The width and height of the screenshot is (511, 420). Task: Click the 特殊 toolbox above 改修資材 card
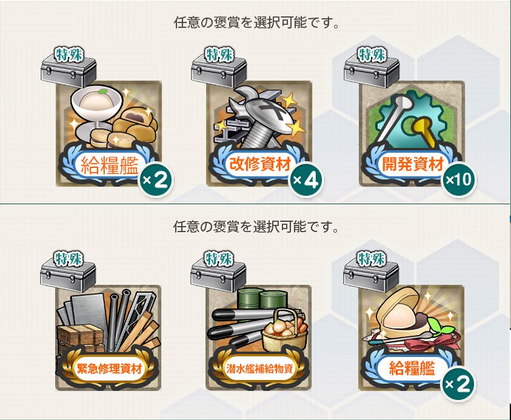pos(219,67)
